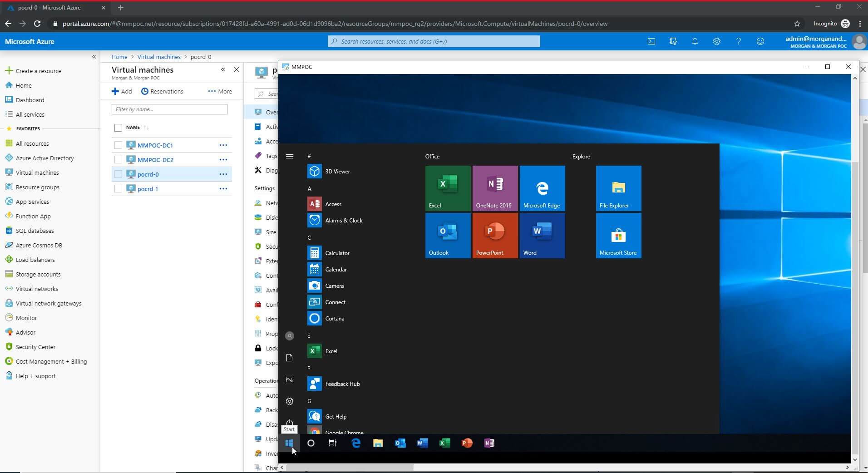Viewport: 868px width, 473px height.
Task: Launch PowerPoint tile
Action: point(495,235)
